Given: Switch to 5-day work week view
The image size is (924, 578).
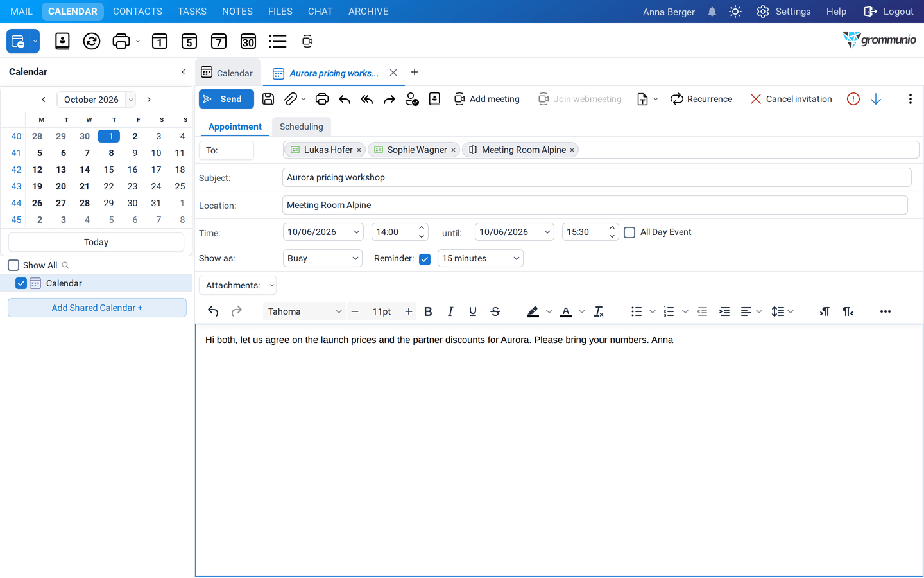Looking at the screenshot, I should click(189, 41).
